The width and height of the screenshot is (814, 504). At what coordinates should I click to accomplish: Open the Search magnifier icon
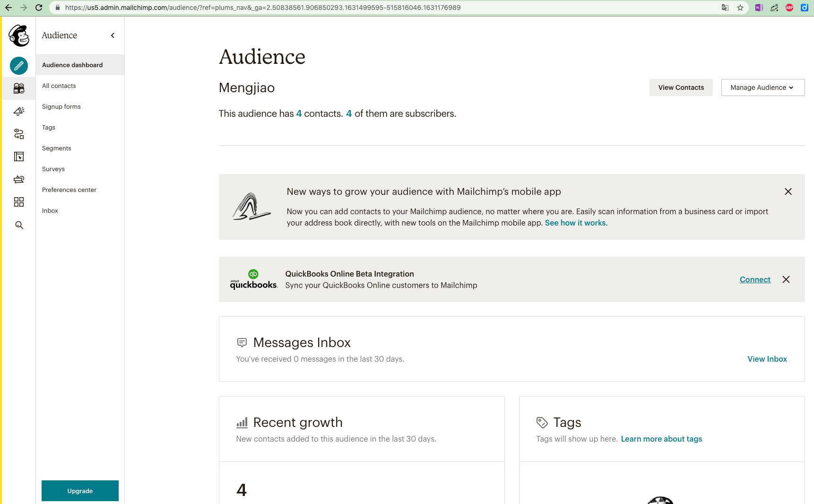pyautogui.click(x=19, y=225)
